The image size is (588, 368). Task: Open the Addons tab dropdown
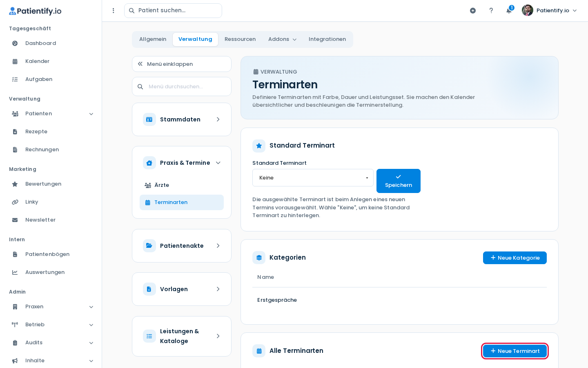click(x=282, y=39)
